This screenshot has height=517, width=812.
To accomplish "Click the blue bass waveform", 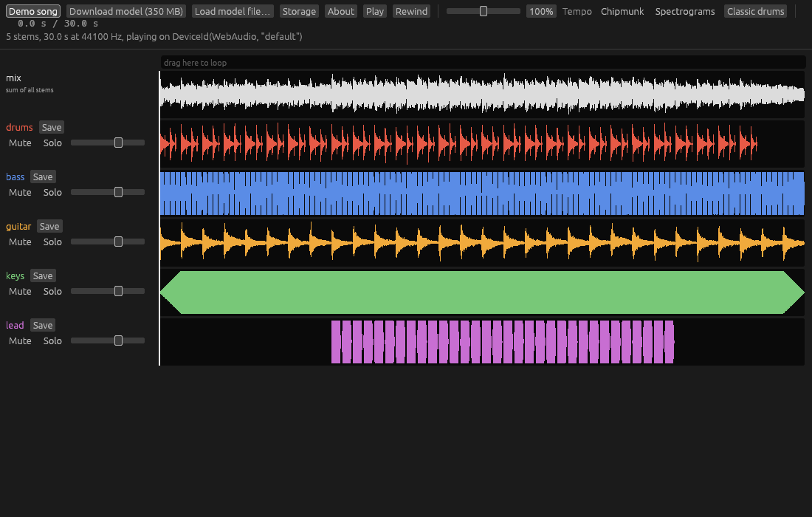I will click(x=483, y=194).
